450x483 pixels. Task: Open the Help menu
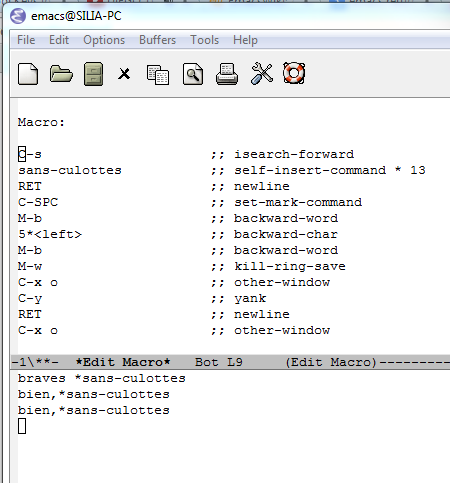(x=245, y=40)
